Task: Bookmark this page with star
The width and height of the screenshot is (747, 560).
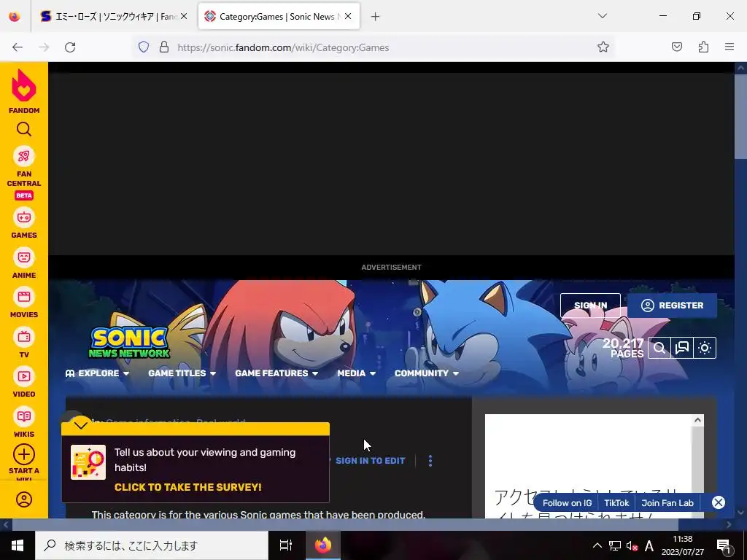Action: coord(603,47)
